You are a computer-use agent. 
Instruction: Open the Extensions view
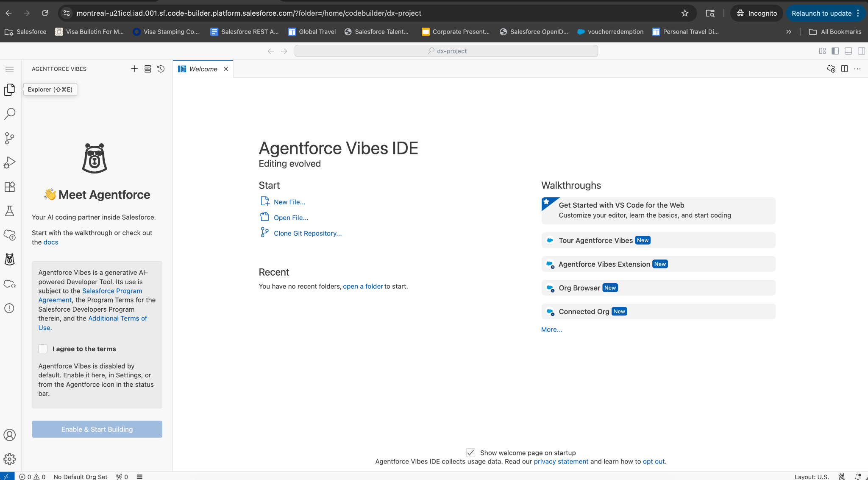(x=9, y=187)
